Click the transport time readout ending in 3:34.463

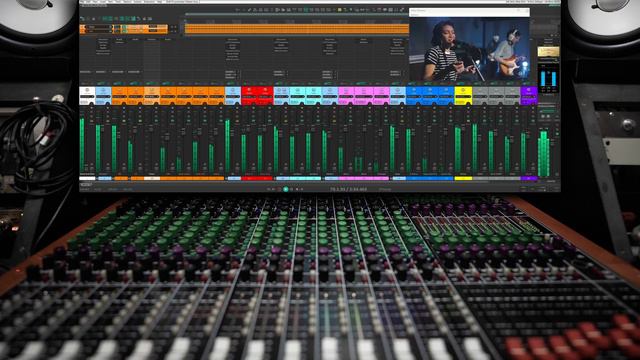pos(348,189)
